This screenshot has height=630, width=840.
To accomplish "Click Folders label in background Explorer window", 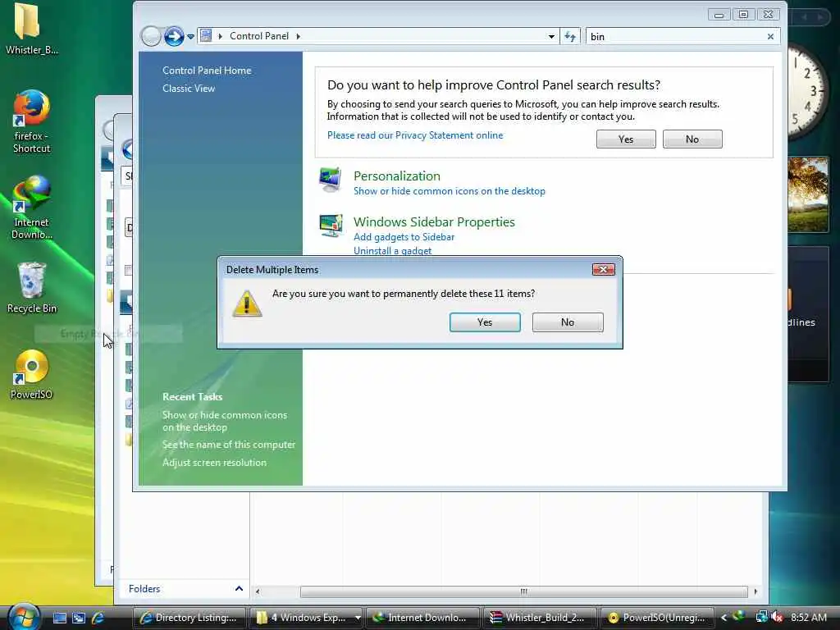I will point(144,589).
